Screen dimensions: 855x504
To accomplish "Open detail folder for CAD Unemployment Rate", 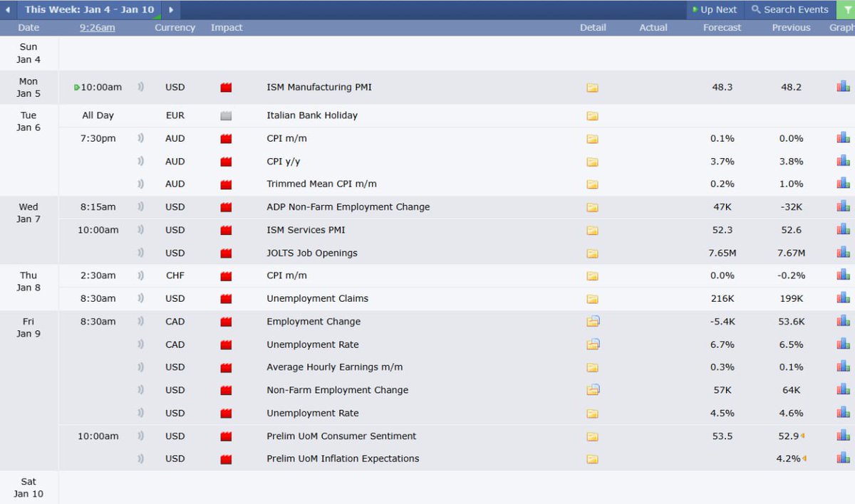I will (593, 345).
